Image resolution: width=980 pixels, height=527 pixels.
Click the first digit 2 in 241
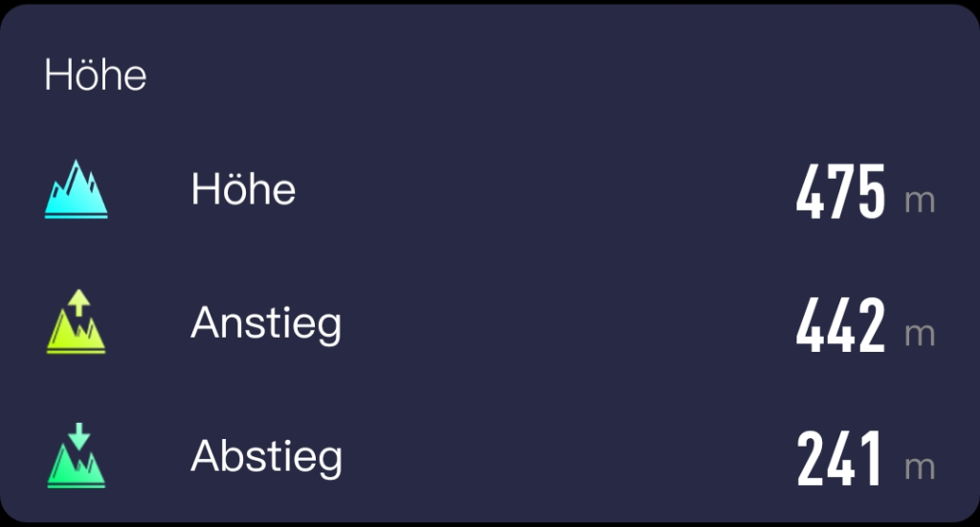pos(811,460)
